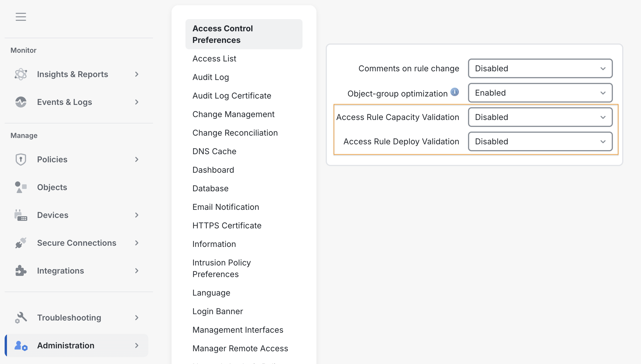The width and height of the screenshot is (641, 364).
Task: Click the Insights & Reports atom icon
Action: pyautogui.click(x=21, y=74)
